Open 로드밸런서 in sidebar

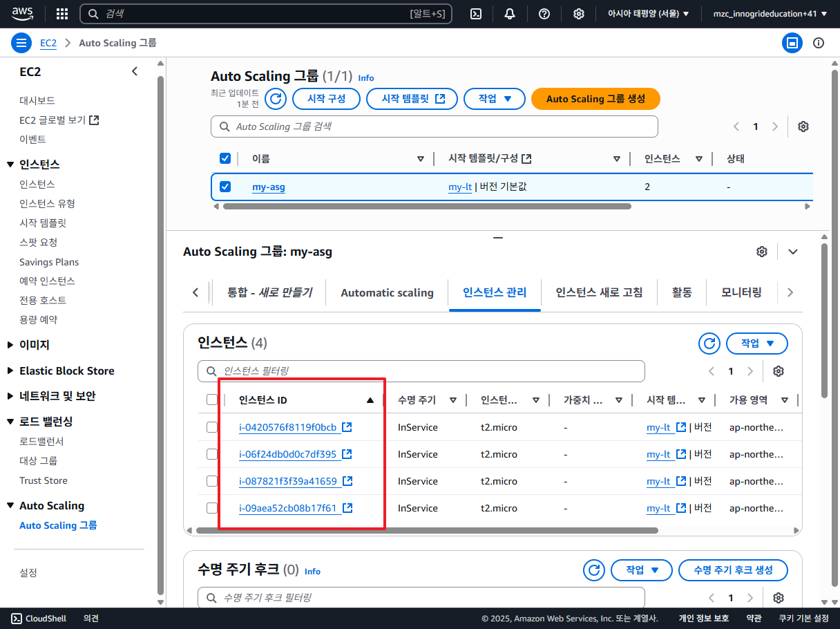(41, 441)
